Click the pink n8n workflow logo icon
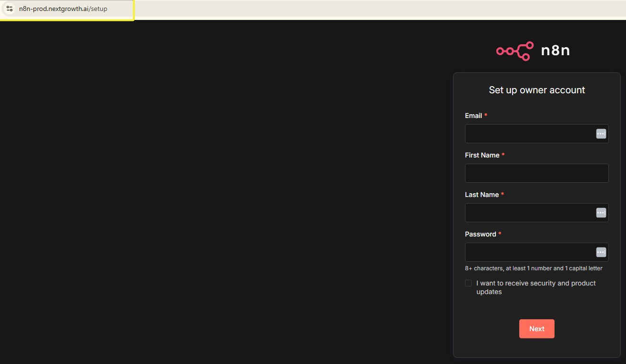 tap(515, 51)
